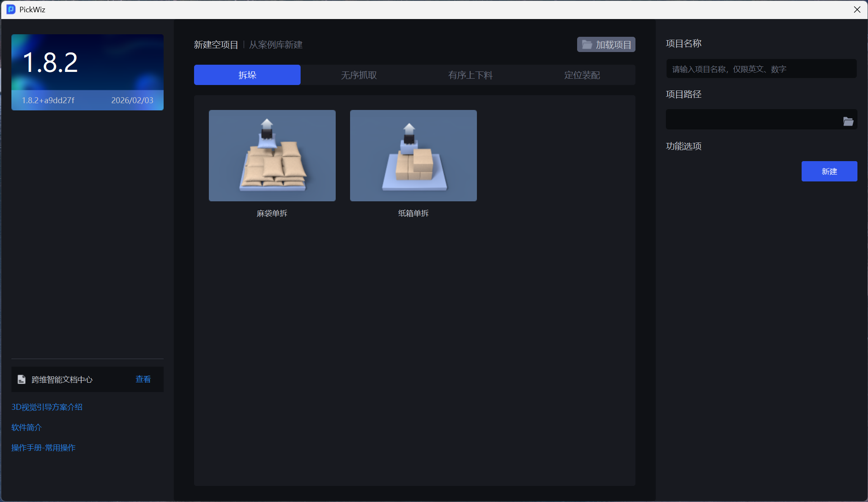
Task: Select the 麻袋单拆 project thumbnail
Action: point(272,156)
